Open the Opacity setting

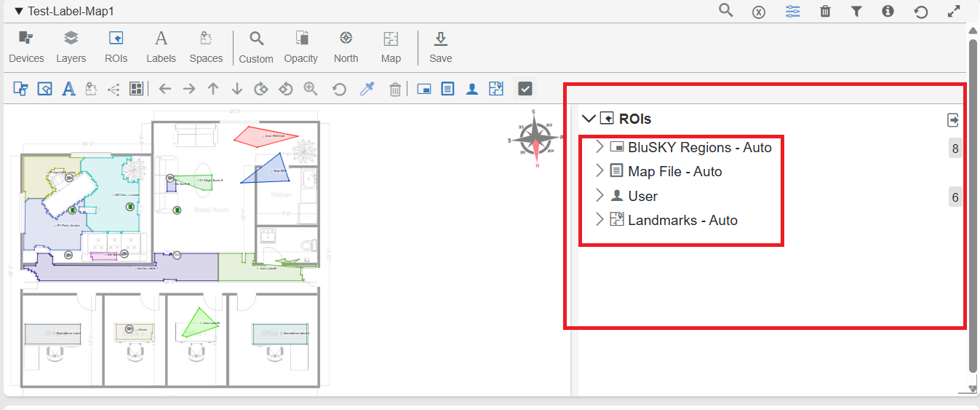(301, 47)
